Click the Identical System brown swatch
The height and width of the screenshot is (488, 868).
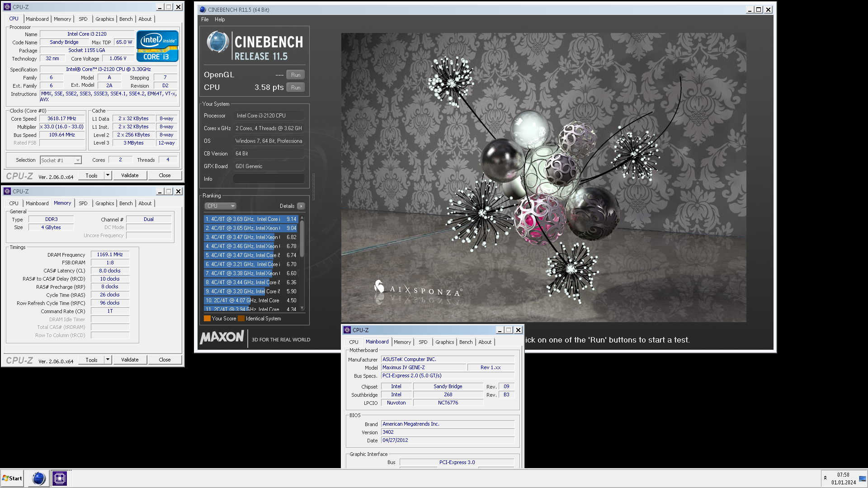[x=241, y=319]
